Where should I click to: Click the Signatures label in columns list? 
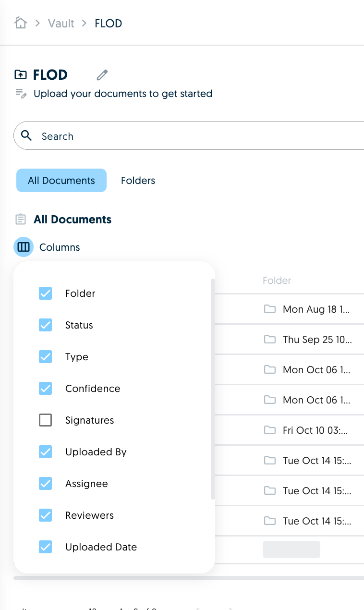click(x=90, y=420)
